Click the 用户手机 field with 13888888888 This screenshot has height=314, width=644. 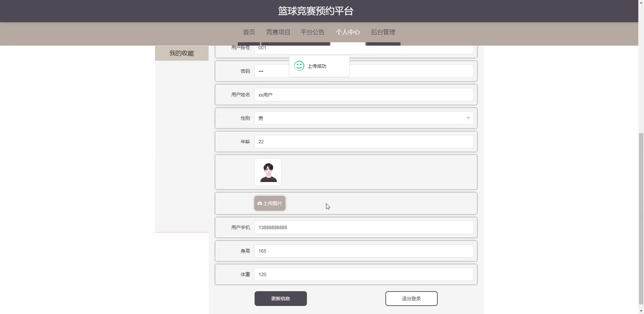pyautogui.click(x=364, y=227)
